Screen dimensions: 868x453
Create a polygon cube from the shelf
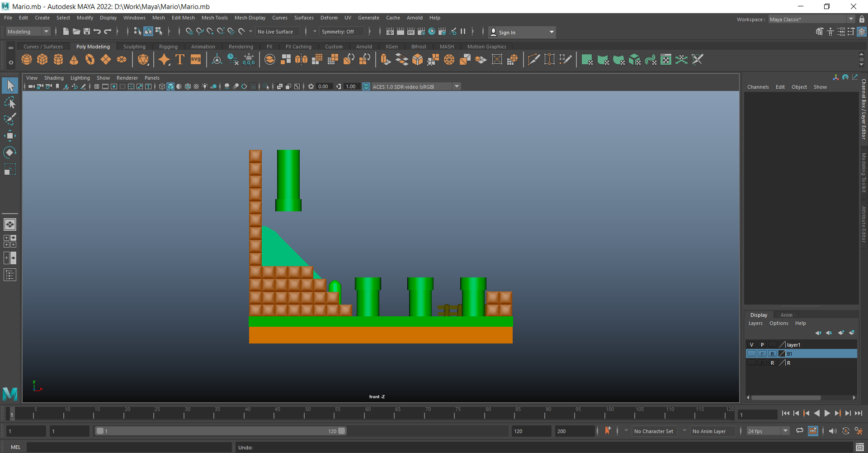point(42,60)
